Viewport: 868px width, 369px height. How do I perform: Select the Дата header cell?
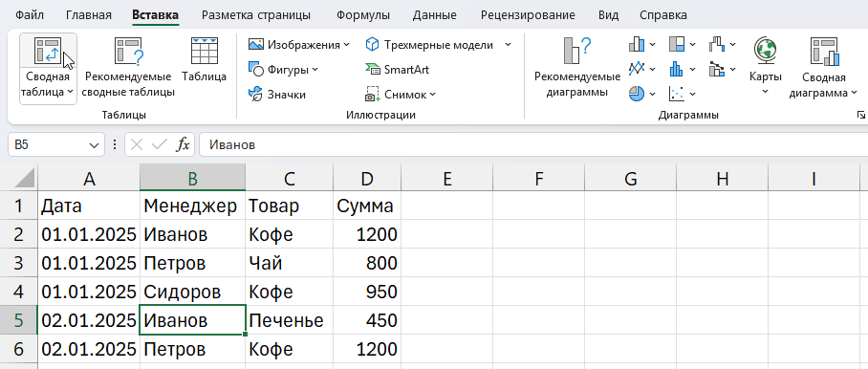pyautogui.click(x=89, y=206)
